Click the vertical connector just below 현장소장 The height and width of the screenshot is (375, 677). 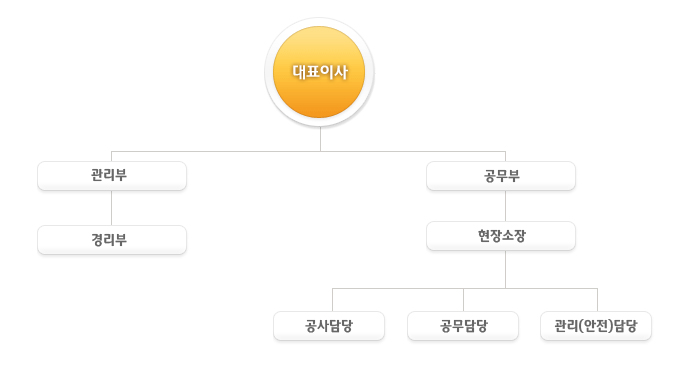pyautogui.click(x=505, y=269)
